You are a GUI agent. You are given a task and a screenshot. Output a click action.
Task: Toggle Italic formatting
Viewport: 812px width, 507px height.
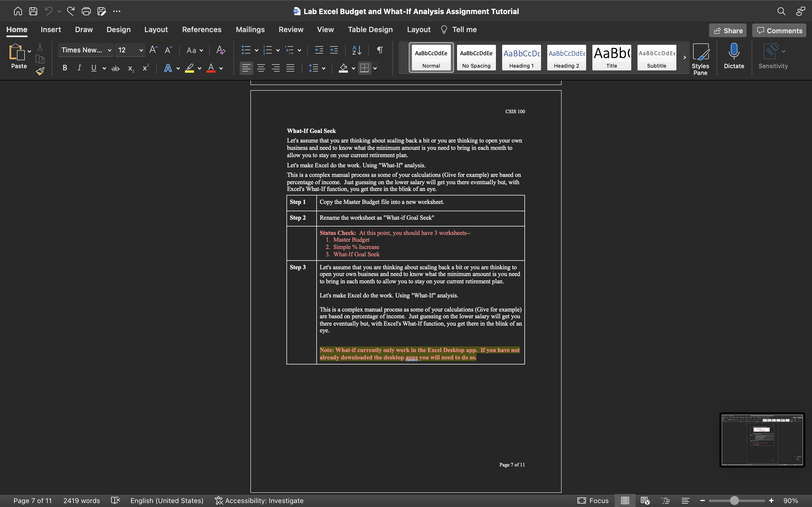tap(79, 68)
